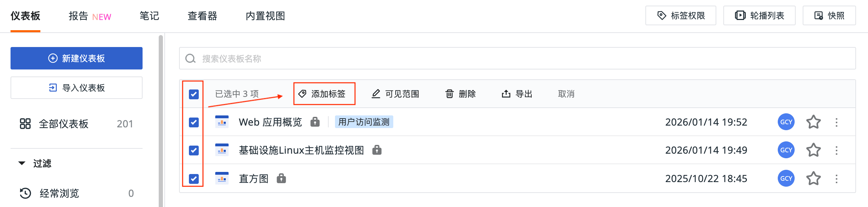Open the 轮播列表 carousel list
The height and width of the screenshot is (207, 868).
click(759, 15)
